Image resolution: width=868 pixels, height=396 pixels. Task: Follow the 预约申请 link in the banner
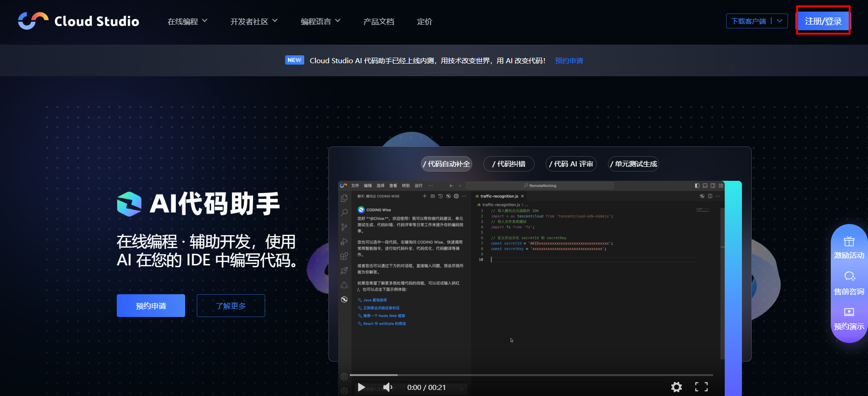(569, 61)
